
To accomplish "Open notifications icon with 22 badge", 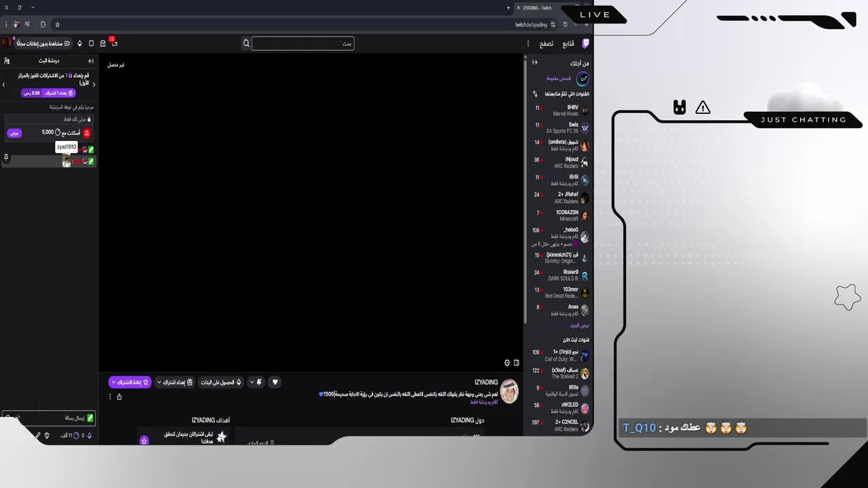I will [114, 43].
